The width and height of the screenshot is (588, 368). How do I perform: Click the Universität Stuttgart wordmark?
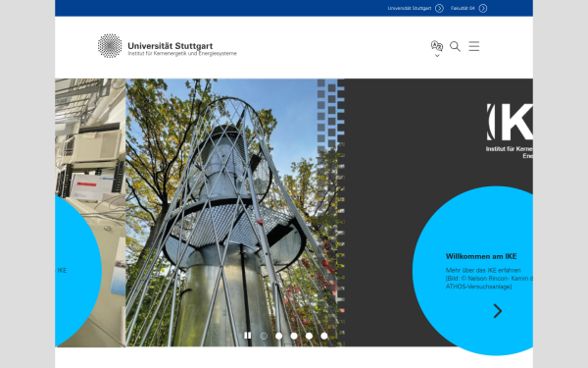(x=170, y=46)
